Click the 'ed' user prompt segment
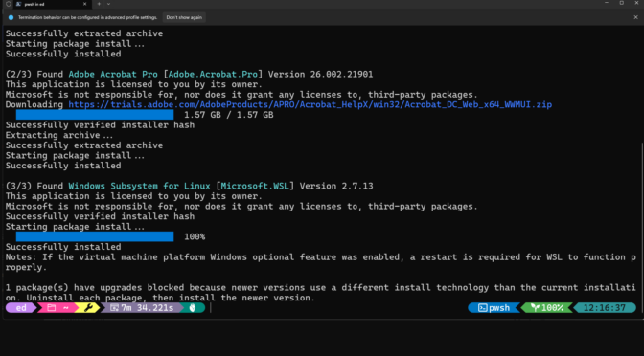The width and height of the screenshot is (644, 356). pos(20,307)
